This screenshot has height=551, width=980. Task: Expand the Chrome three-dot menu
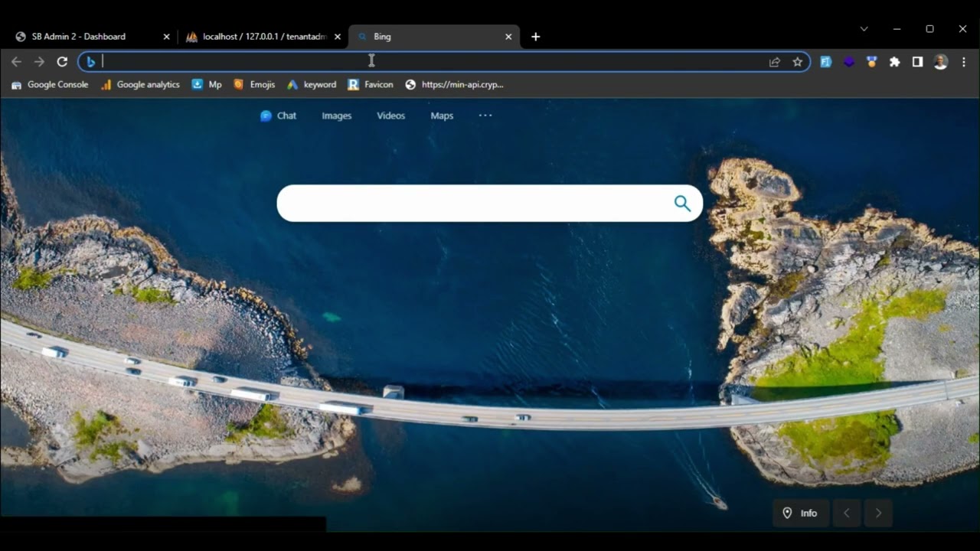coord(963,62)
